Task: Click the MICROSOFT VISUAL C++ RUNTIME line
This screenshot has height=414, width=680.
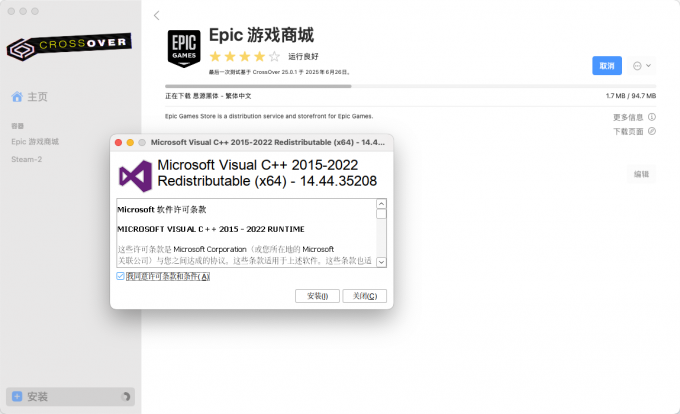Action: tap(211, 229)
